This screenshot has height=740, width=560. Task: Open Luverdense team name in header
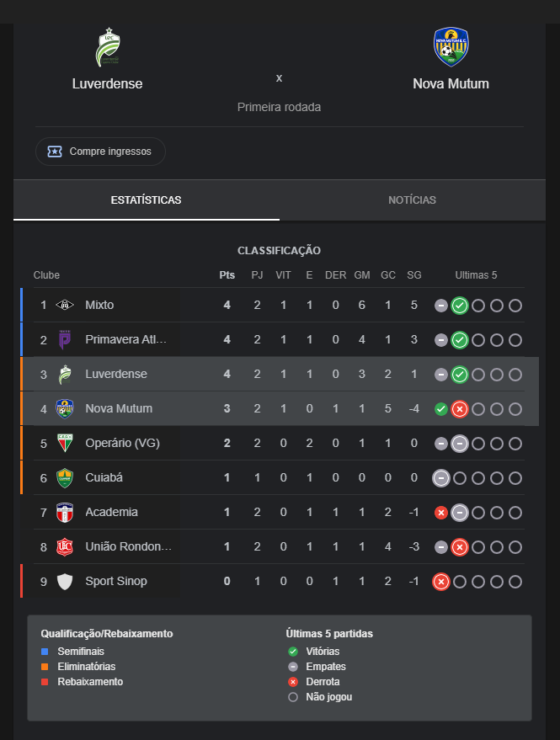tap(107, 83)
